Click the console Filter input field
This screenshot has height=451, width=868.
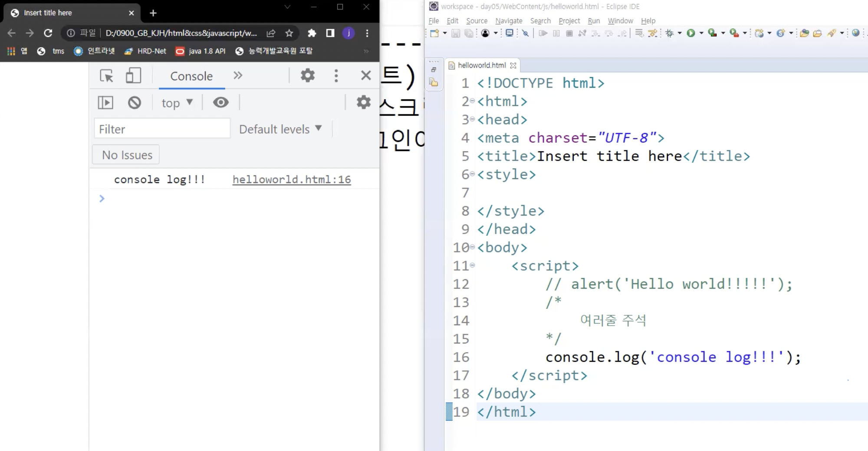162,129
